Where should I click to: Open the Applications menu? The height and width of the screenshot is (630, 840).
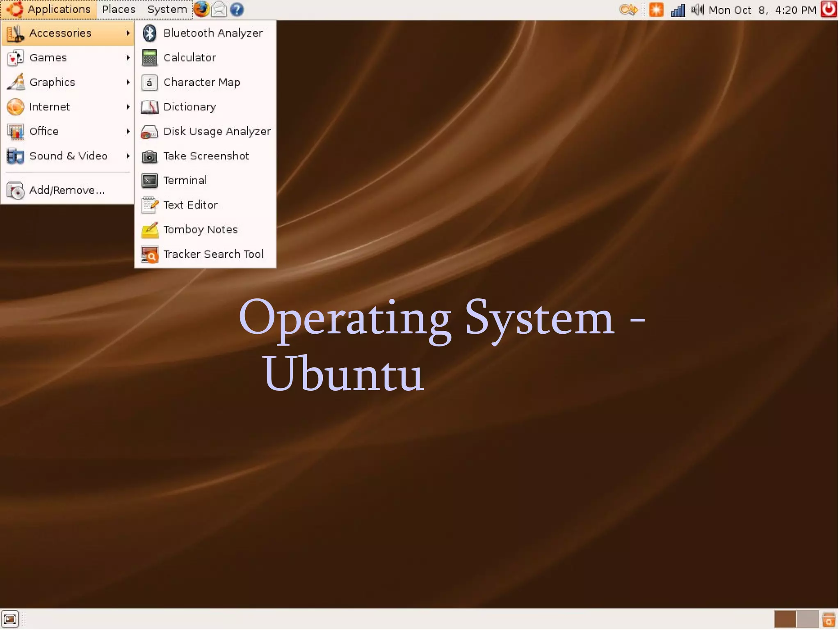(49, 9)
